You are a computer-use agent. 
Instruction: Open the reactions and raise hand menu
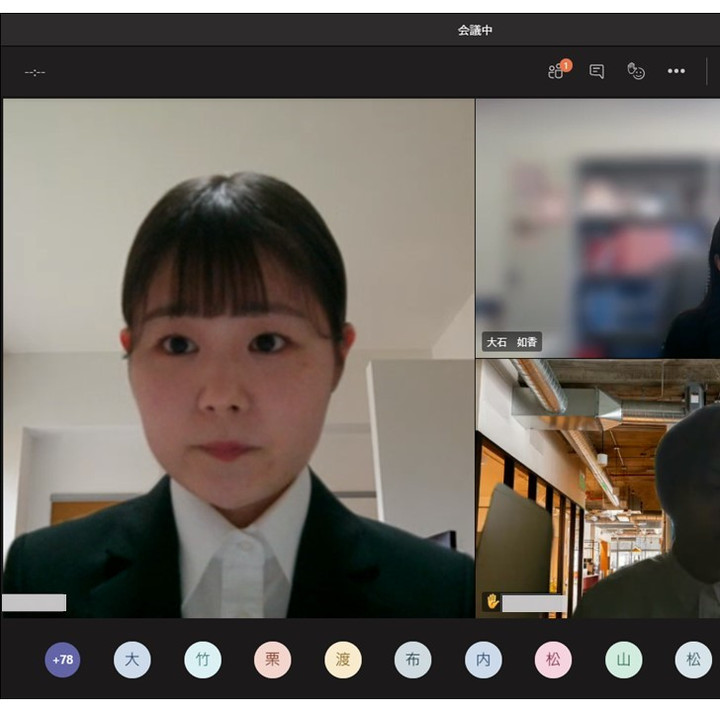point(636,71)
